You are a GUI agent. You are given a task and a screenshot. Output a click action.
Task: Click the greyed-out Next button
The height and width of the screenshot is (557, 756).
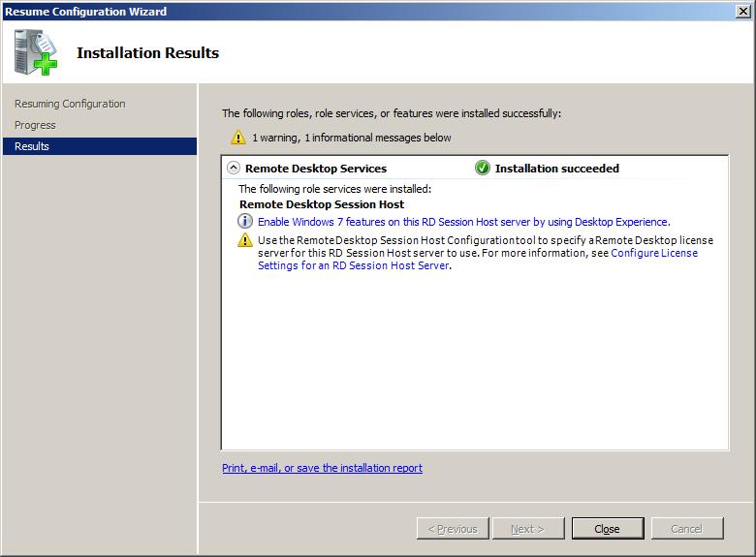click(528, 529)
